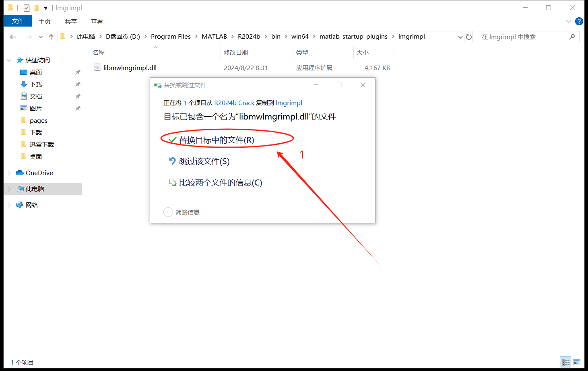This screenshot has height=371, width=588.
Task: Collapse to fewer details (简略信息)
Action: 182,212
